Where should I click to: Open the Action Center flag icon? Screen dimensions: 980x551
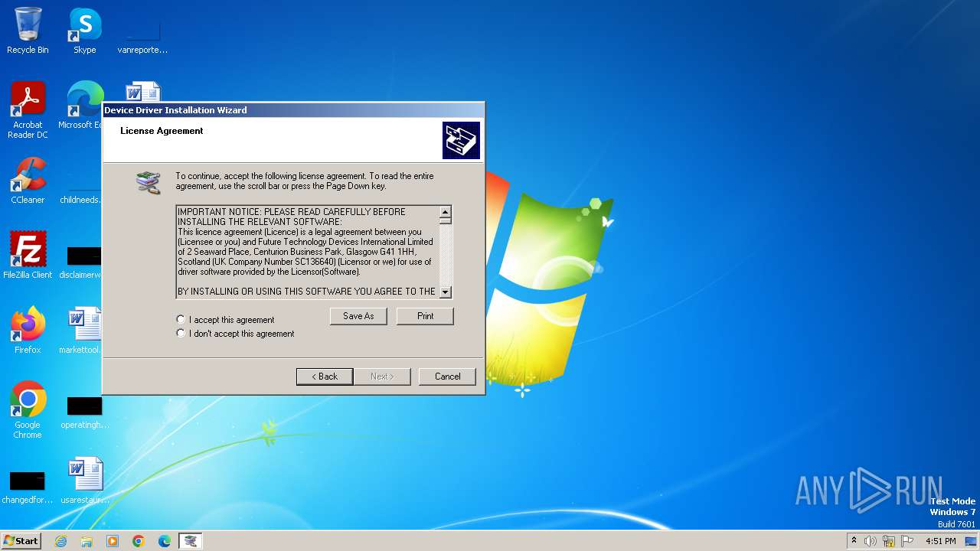click(907, 541)
